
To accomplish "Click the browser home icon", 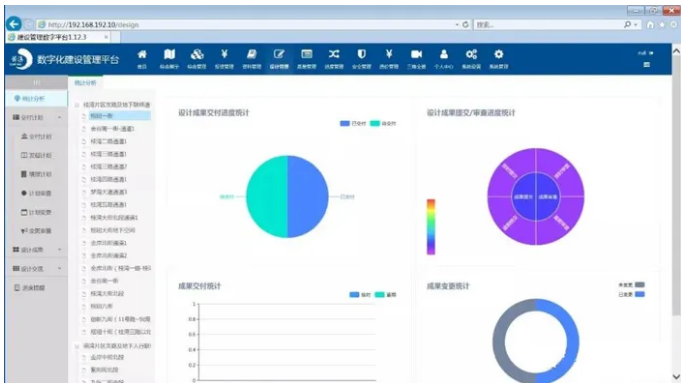I will (650, 25).
